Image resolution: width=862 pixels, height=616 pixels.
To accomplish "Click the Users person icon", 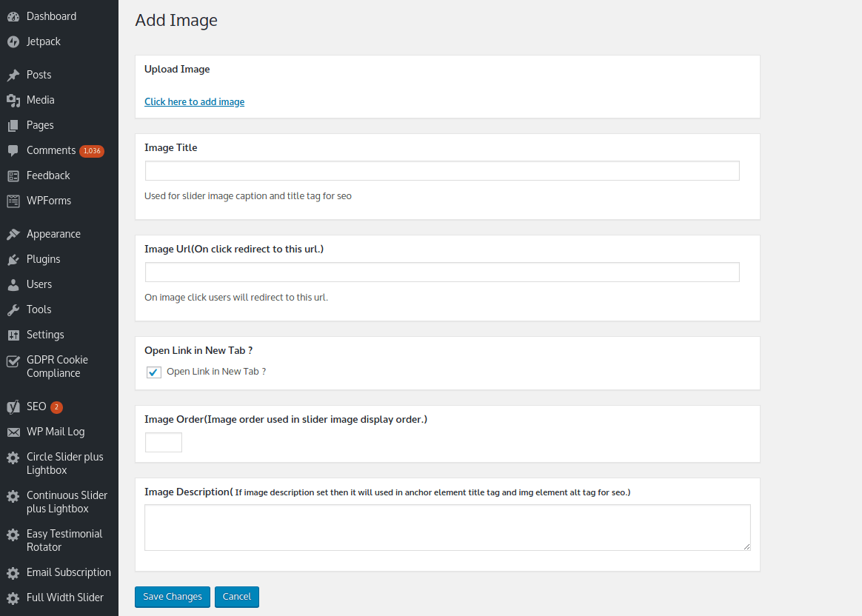I will tap(13, 284).
